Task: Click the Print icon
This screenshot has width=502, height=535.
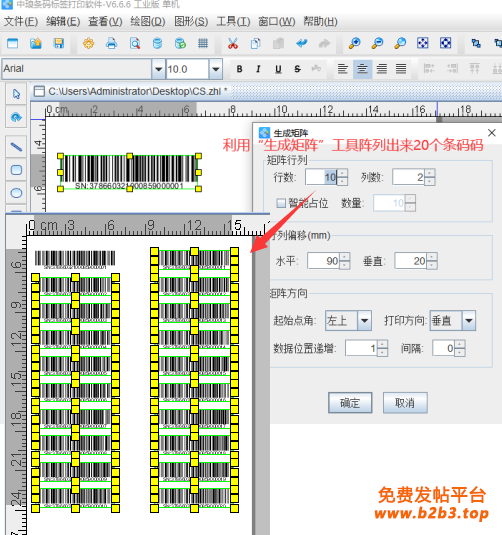Action: [111, 43]
